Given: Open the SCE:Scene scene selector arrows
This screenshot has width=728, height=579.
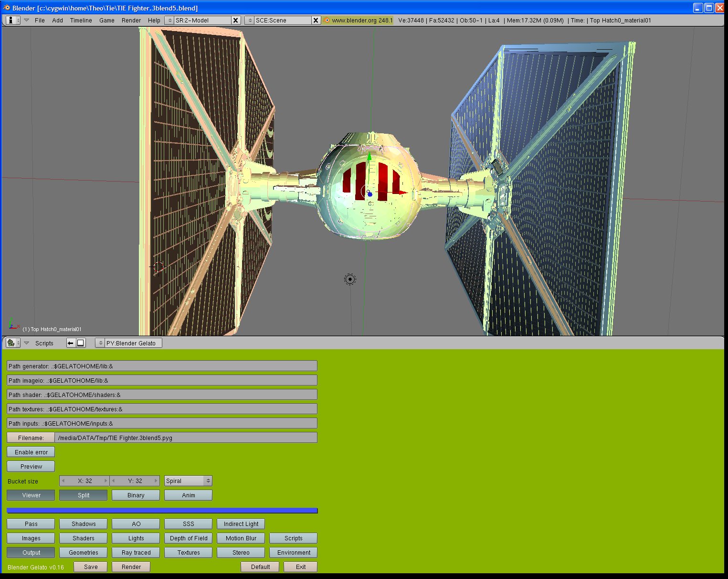Looking at the screenshot, I should pyautogui.click(x=250, y=20).
